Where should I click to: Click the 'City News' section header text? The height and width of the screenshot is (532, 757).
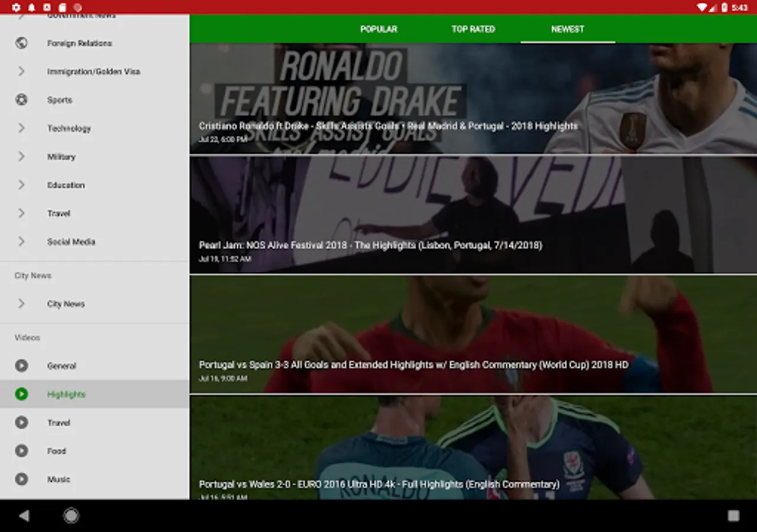click(x=33, y=275)
